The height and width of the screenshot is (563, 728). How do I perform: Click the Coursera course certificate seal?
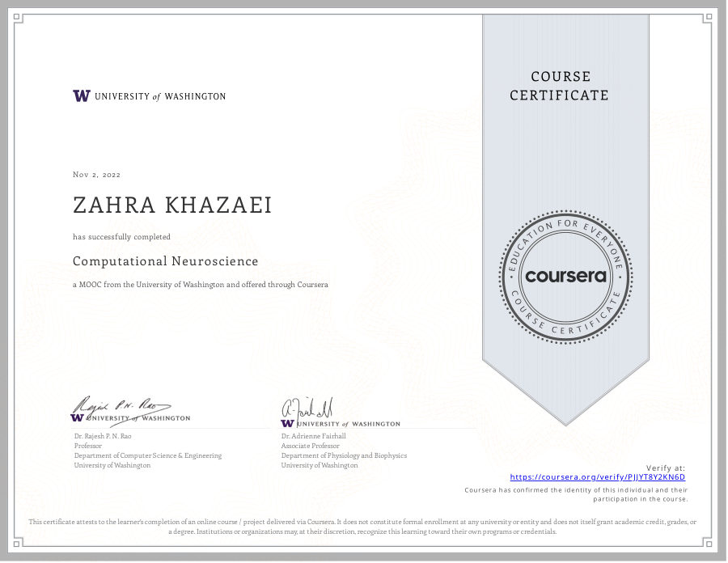coord(565,277)
